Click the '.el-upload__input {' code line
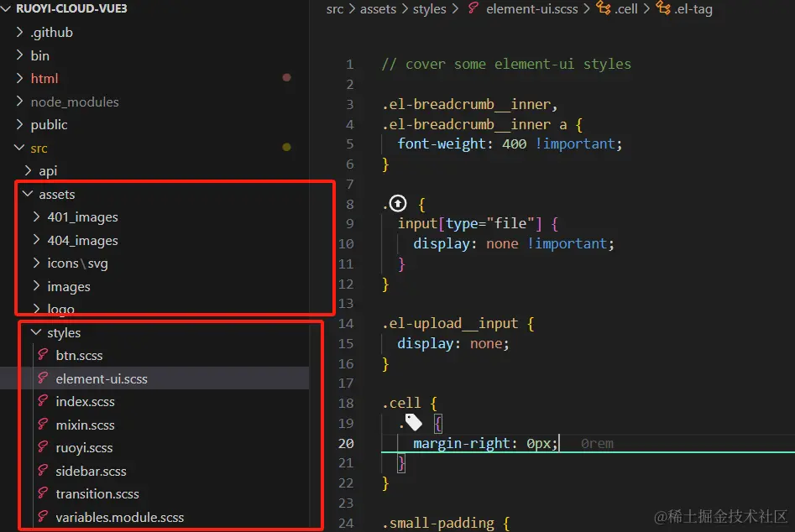795x532 pixels. (458, 323)
